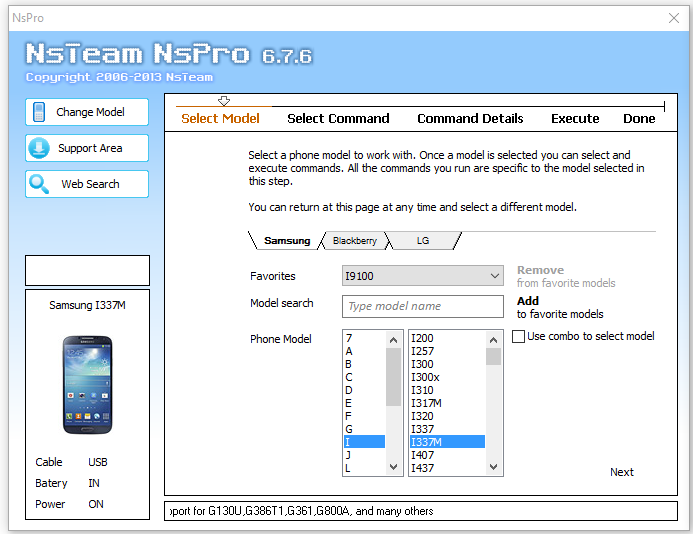Select model I257 in the list
This screenshot has height=534, width=693.
coord(447,351)
